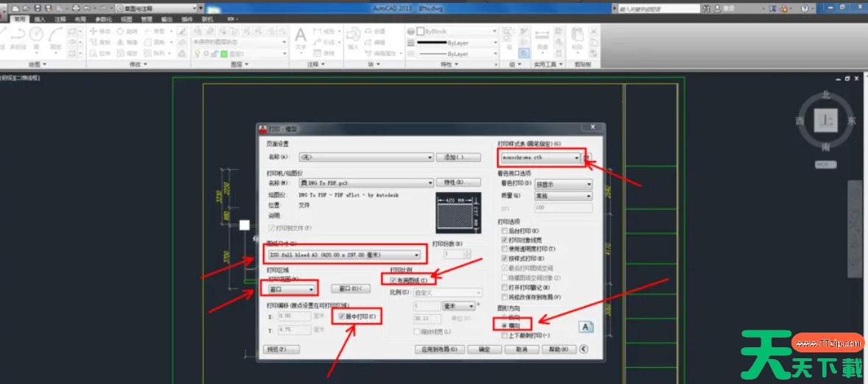Switch to the View ribbon tab
This screenshot has height=384, width=868.
126,19
